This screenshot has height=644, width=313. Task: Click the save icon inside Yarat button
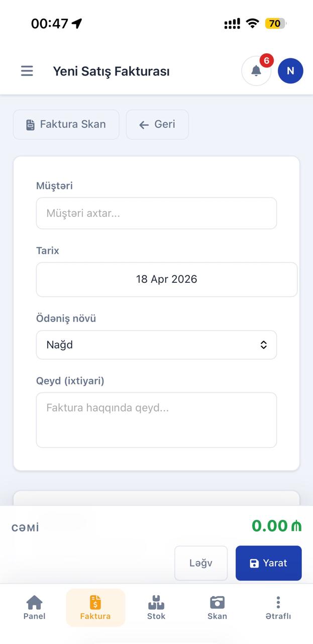point(255,563)
